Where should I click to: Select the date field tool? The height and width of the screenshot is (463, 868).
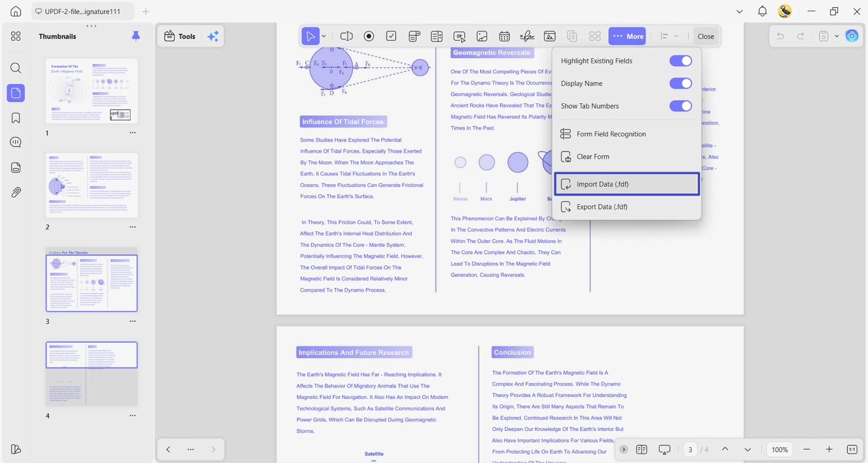click(505, 36)
